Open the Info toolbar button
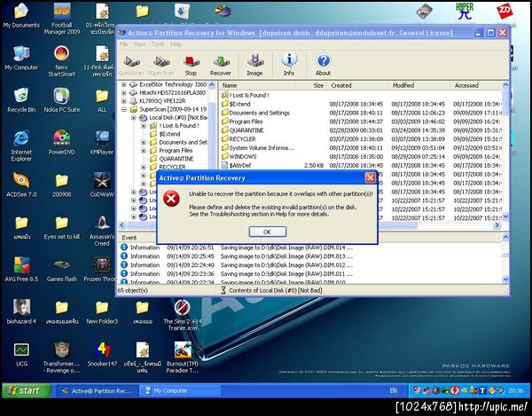 tap(289, 65)
